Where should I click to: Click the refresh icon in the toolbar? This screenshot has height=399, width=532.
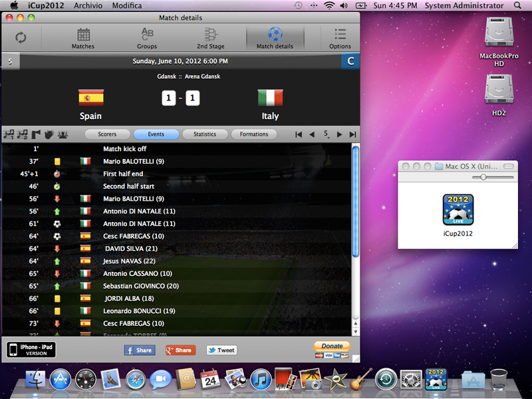tap(21, 37)
